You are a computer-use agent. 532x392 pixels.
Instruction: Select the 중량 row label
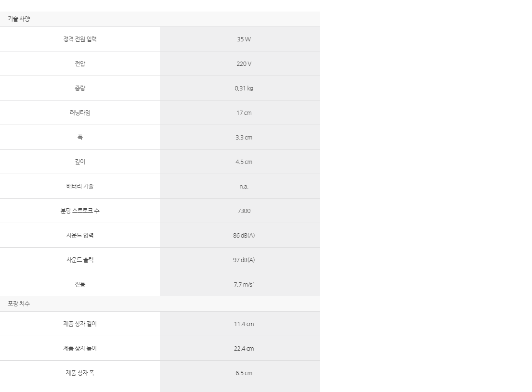coord(80,88)
